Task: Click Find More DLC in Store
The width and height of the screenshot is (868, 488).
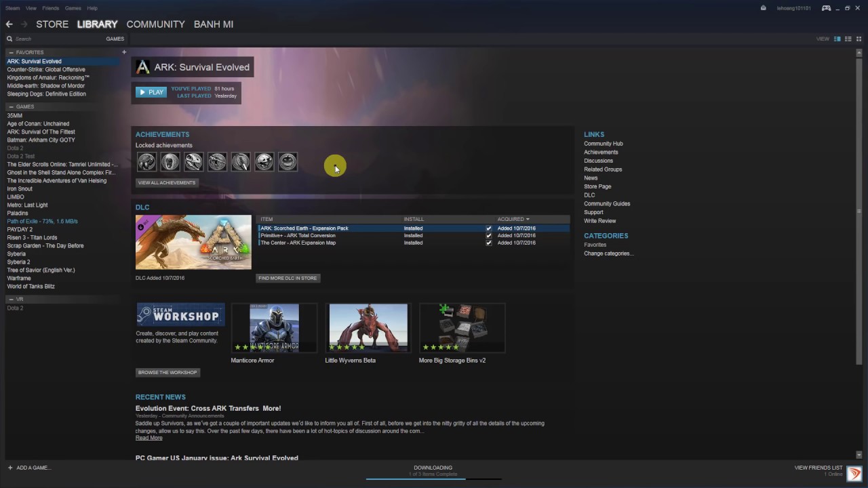Action: 288,278
